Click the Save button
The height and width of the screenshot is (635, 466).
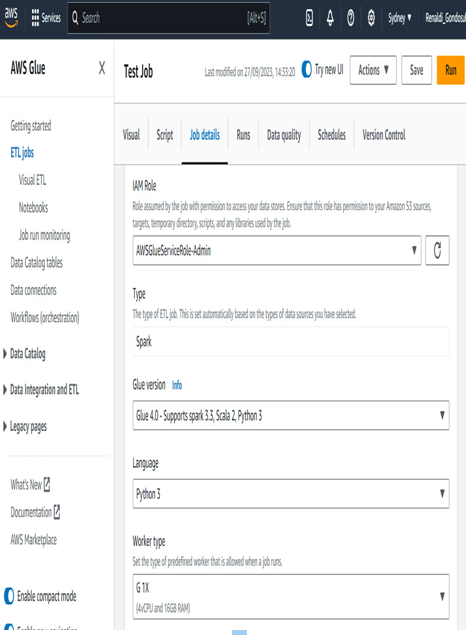[416, 70]
